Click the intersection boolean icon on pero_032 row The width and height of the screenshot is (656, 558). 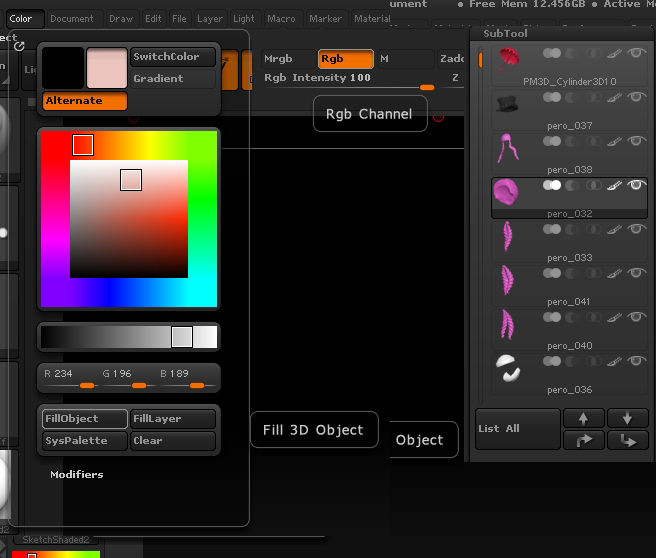click(x=593, y=185)
